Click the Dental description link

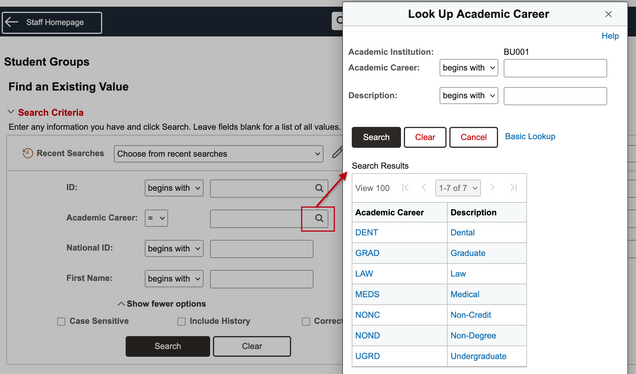(462, 232)
